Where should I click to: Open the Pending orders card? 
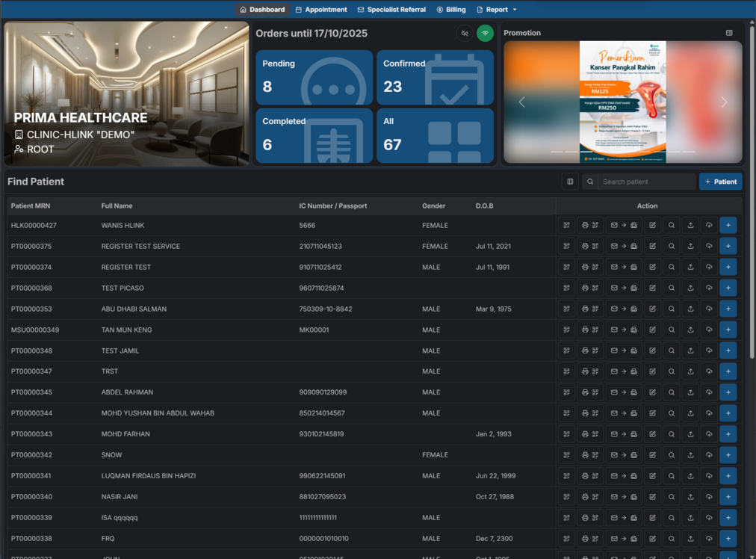click(314, 77)
